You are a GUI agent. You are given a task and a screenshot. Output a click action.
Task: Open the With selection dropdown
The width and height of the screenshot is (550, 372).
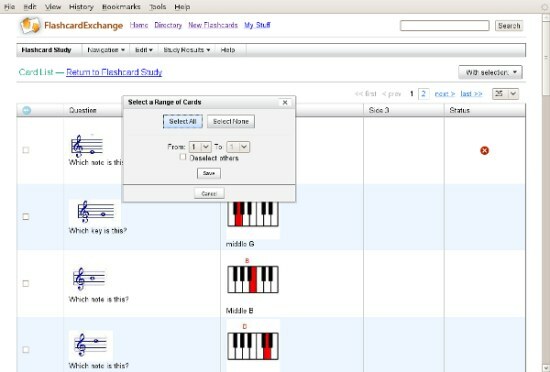click(x=490, y=73)
